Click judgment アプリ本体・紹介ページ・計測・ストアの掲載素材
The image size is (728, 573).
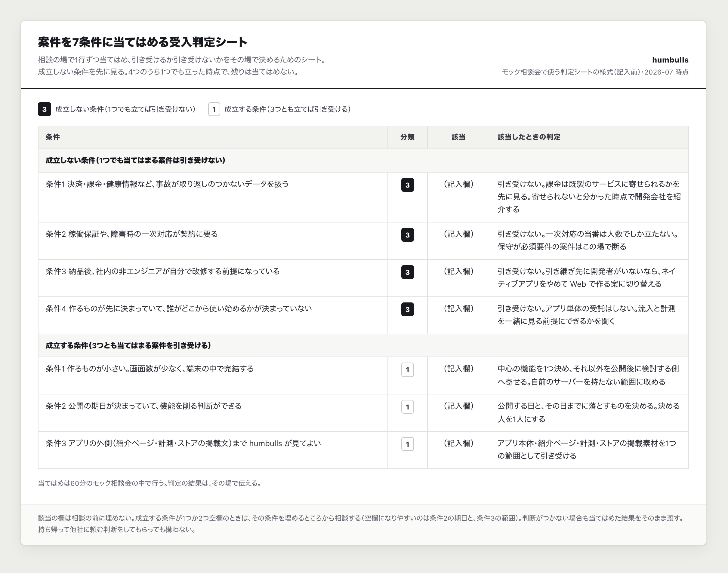tap(587, 449)
